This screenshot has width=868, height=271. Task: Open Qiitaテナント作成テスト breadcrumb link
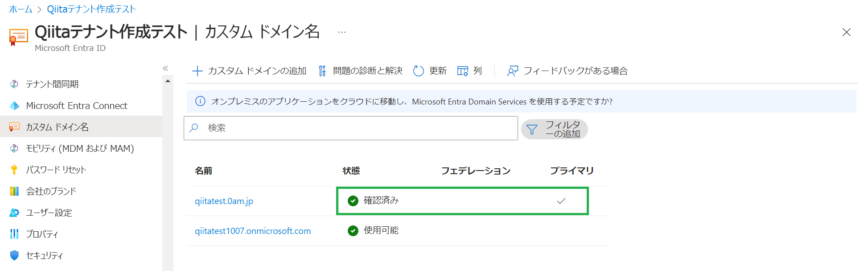(91, 9)
